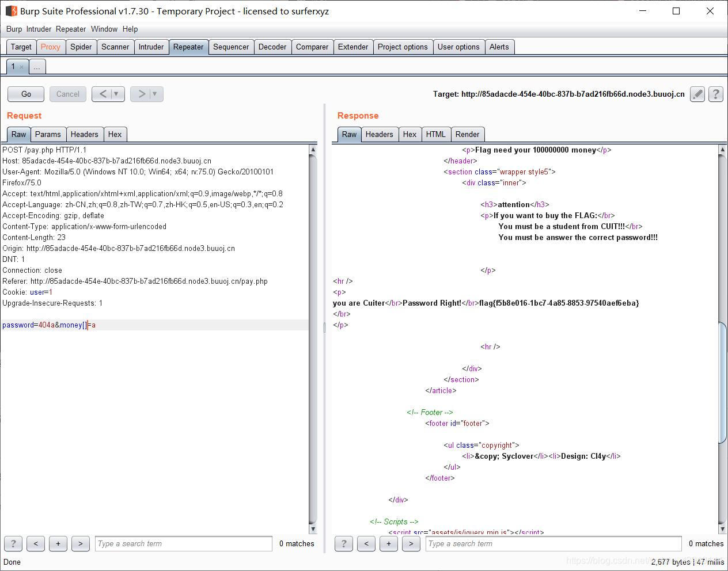Show request Headers view
Image resolution: width=728 pixels, height=571 pixels.
point(85,134)
